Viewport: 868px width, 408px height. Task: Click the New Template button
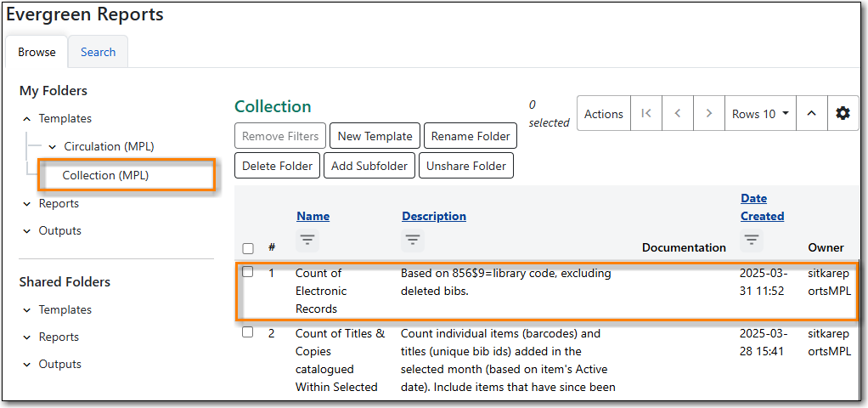(375, 136)
